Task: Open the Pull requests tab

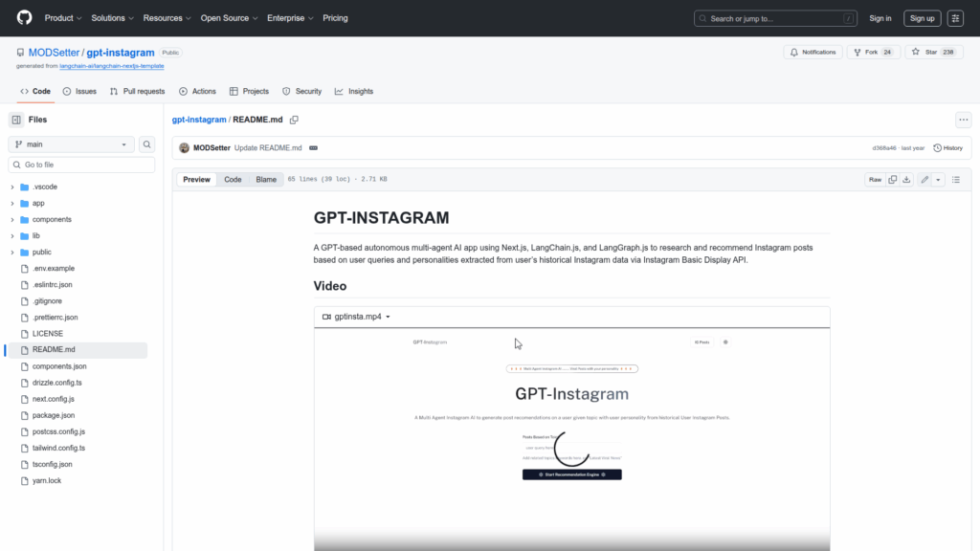Action: point(138,91)
